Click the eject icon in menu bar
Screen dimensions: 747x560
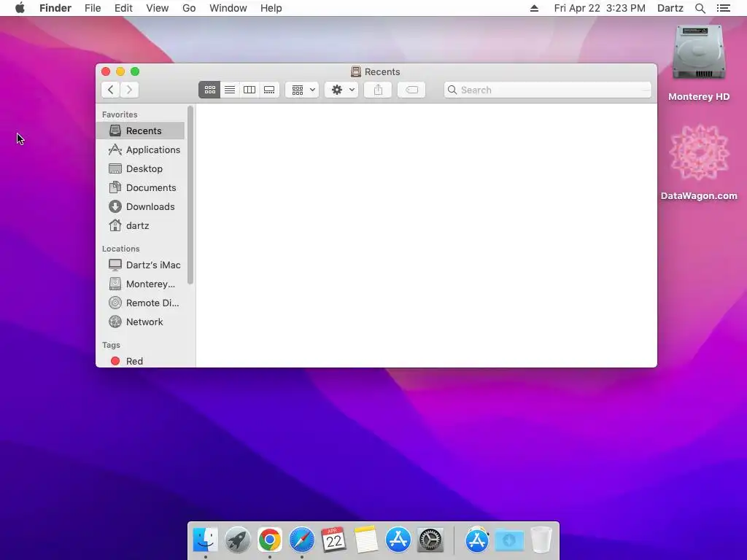pos(534,8)
